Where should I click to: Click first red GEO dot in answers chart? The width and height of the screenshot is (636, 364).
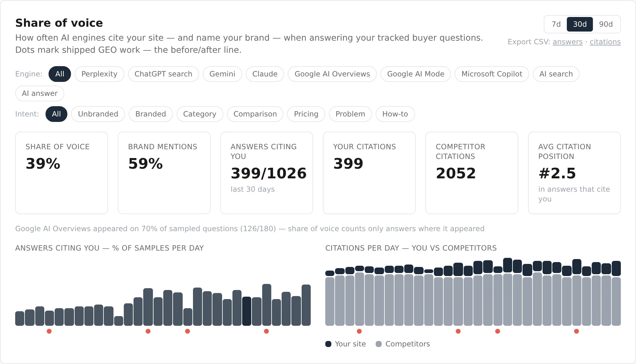(x=49, y=331)
